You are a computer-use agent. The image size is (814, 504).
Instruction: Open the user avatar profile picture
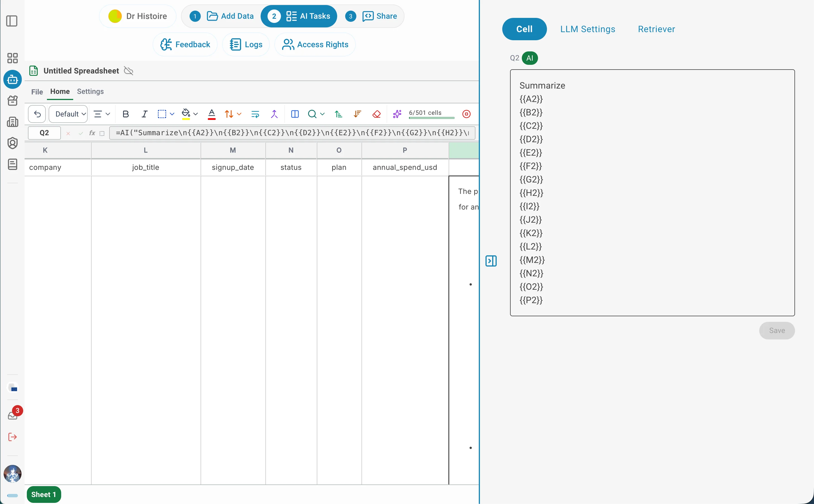coord(13,474)
